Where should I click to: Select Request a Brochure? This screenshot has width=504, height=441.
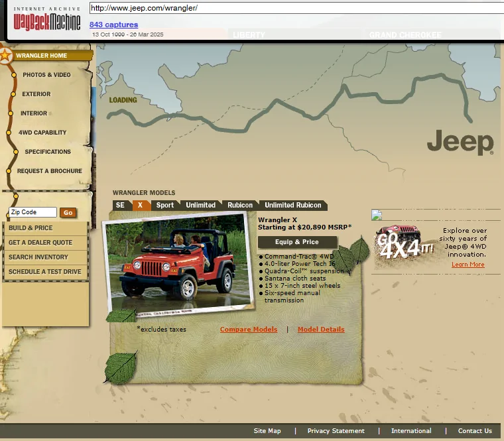(50, 171)
